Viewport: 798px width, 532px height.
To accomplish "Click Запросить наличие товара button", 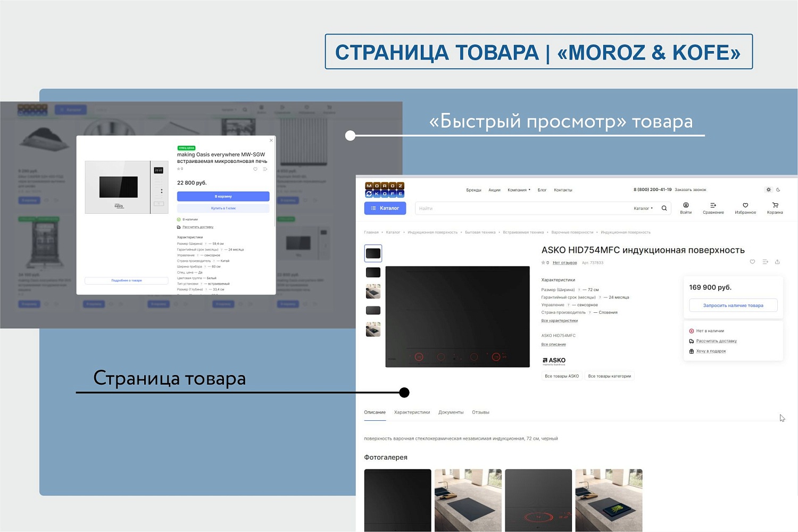I will (x=733, y=305).
